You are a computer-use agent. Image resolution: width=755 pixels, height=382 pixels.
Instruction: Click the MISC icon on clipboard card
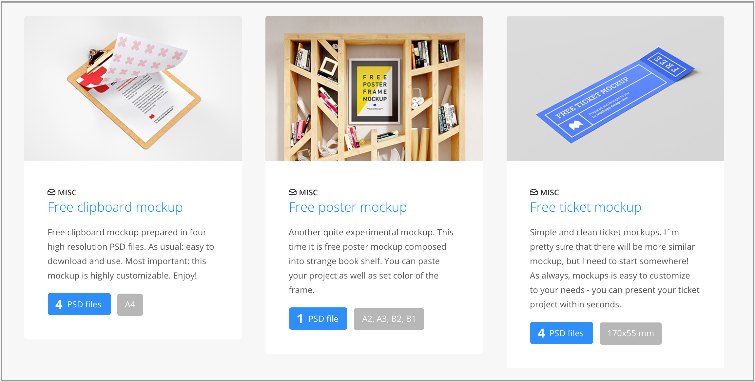pyautogui.click(x=52, y=192)
